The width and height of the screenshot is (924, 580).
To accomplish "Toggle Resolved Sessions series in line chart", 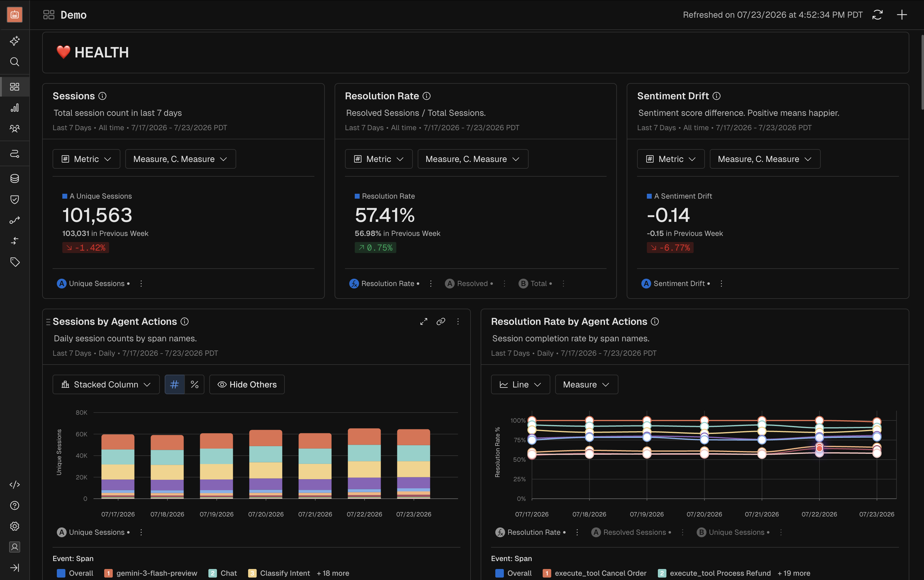I will coord(631,532).
